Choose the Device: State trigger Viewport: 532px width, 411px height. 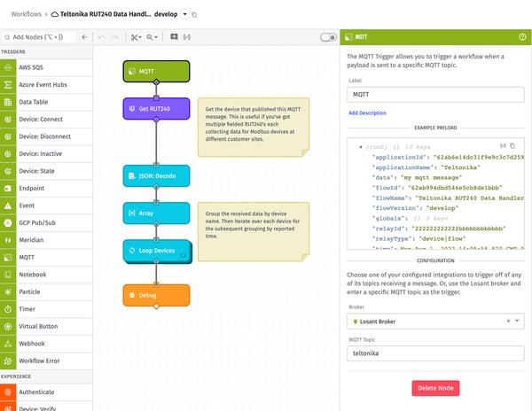[x=46, y=171]
